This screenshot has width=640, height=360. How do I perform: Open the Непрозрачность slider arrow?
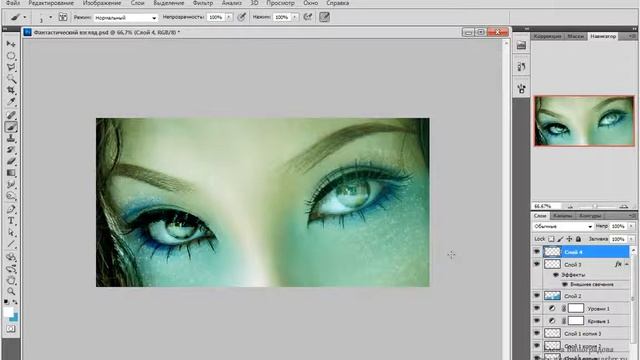pos(229,17)
